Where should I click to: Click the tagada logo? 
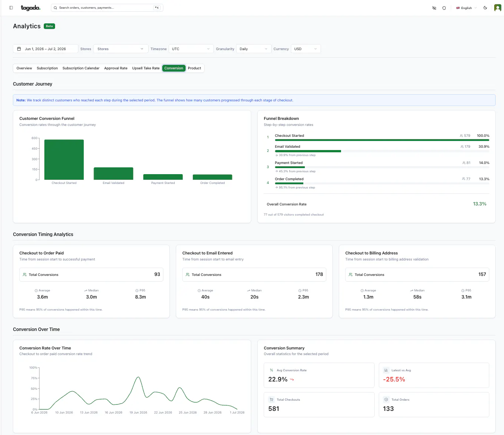31,8
